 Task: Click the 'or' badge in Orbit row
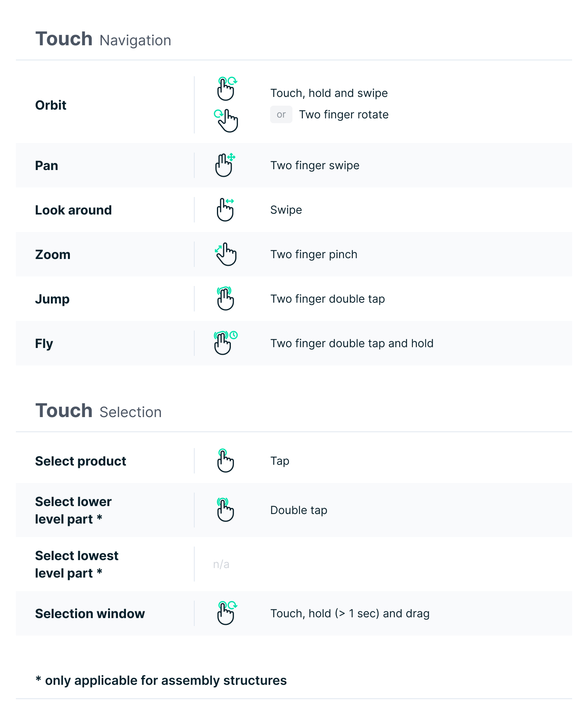point(281,114)
